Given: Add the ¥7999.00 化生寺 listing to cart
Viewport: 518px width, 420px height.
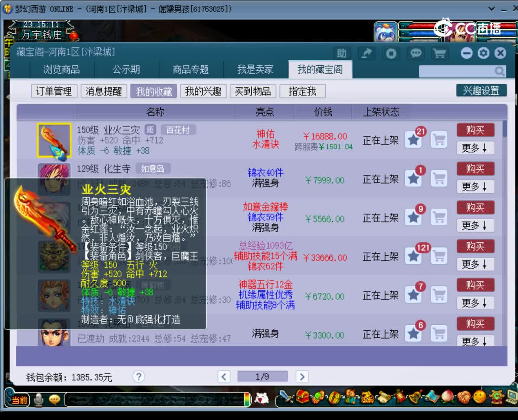Looking at the screenshot, I should click(x=439, y=178).
